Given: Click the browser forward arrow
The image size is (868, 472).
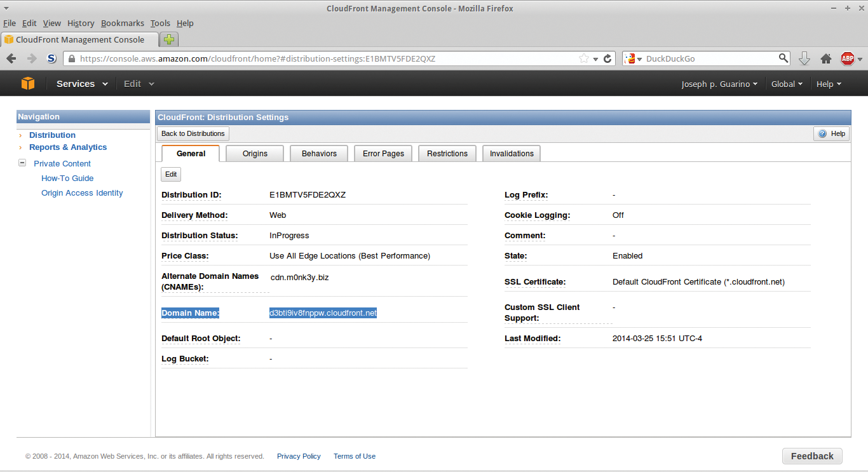Looking at the screenshot, I should click(x=32, y=58).
